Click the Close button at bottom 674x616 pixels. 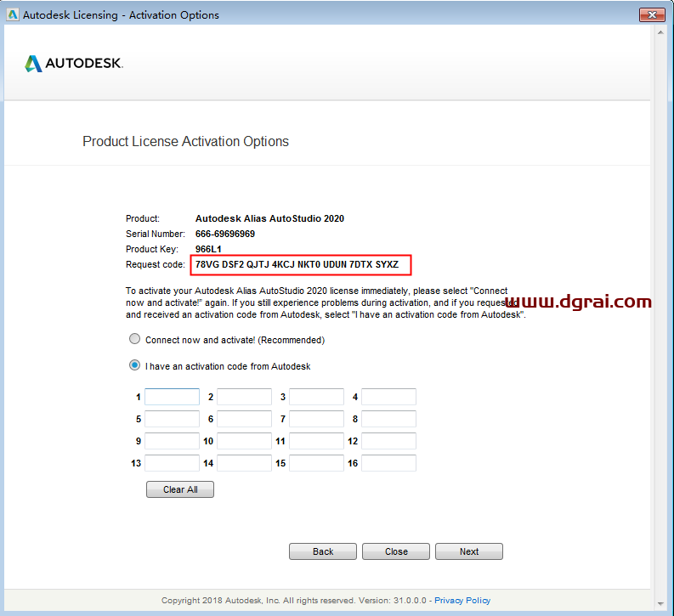396,551
